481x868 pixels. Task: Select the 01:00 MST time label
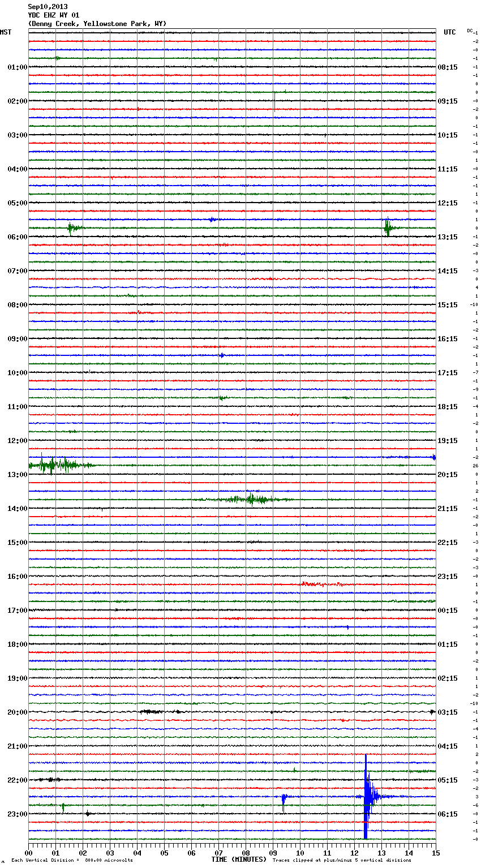(18, 67)
